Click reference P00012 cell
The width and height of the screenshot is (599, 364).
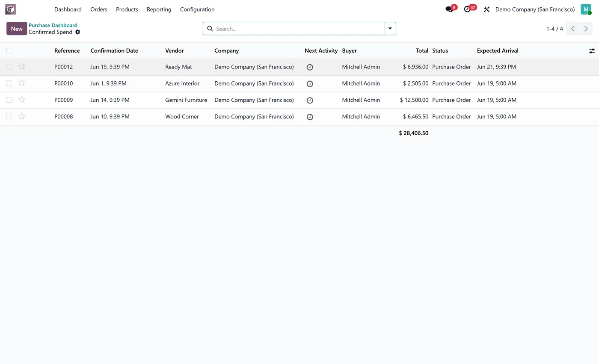point(64,67)
